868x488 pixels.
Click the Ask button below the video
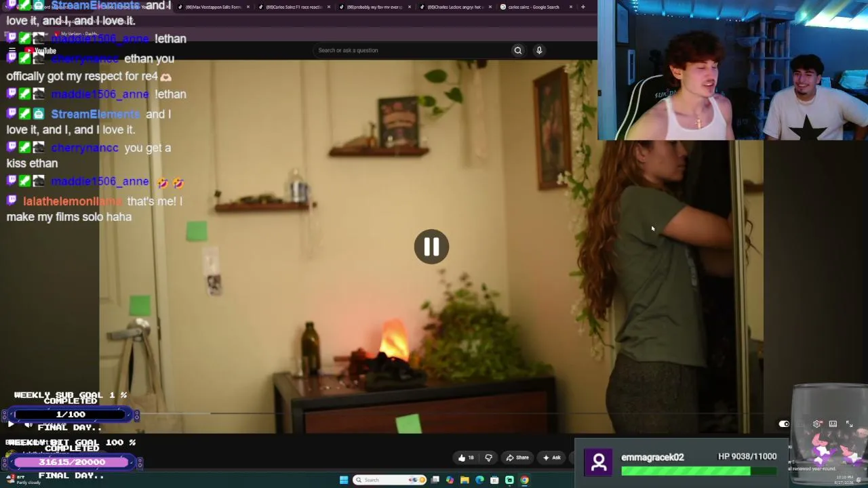click(552, 457)
